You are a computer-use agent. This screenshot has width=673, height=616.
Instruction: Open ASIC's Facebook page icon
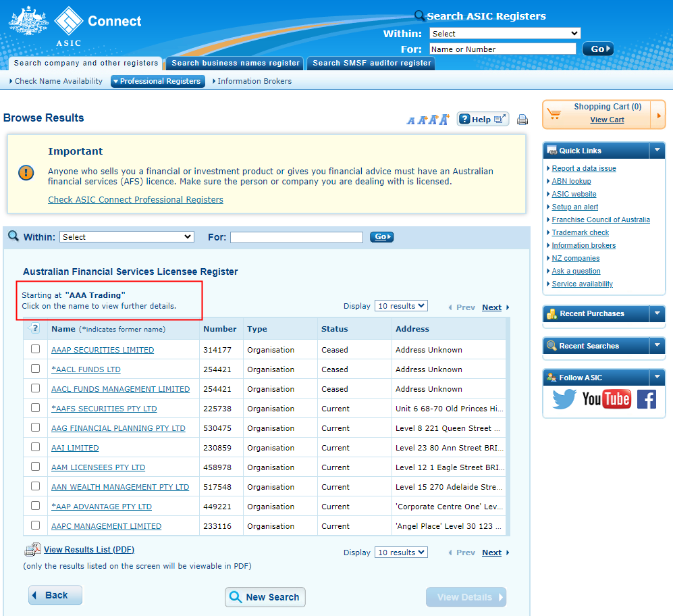tap(647, 399)
